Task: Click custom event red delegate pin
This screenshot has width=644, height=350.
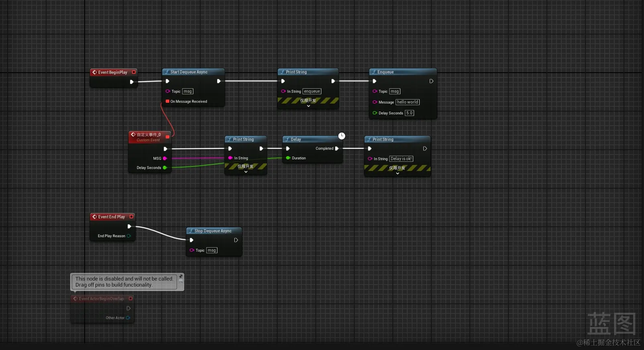Action: (167, 137)
